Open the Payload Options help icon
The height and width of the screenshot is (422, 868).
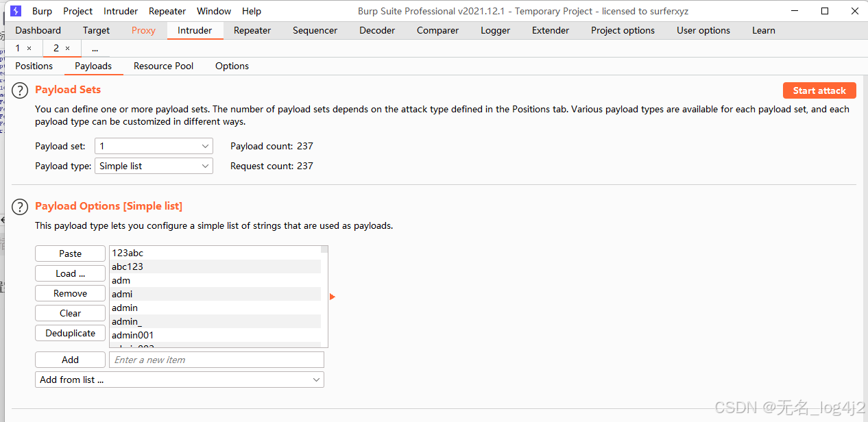21,207
